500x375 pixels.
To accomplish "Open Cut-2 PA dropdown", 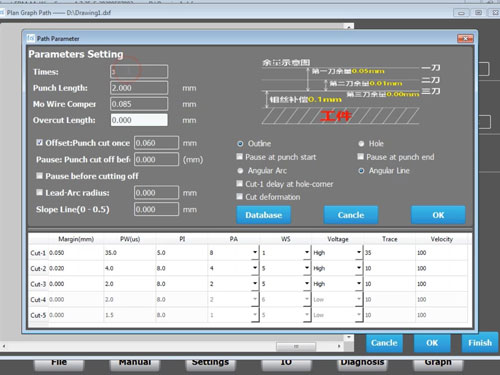I will [x=255, y=268].
